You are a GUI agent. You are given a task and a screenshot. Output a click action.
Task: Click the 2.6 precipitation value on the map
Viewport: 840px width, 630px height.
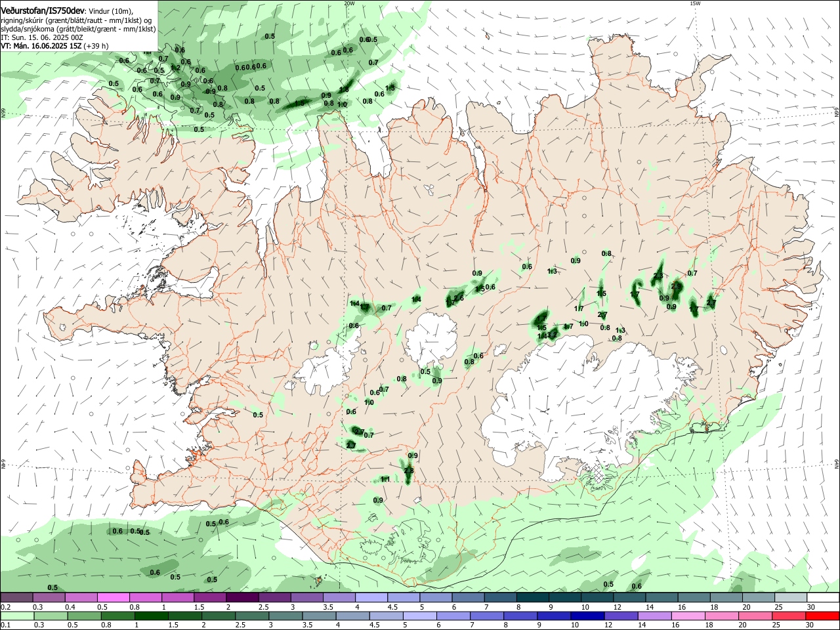(459, 298)
